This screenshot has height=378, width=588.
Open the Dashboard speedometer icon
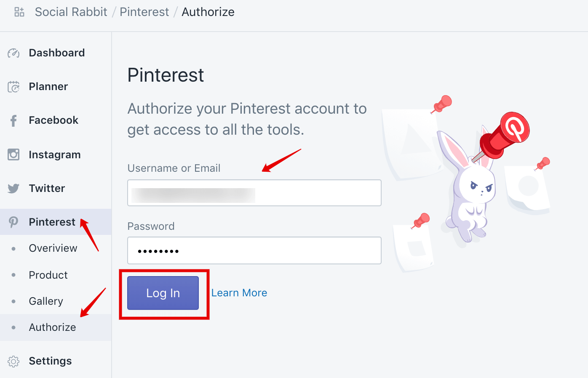click(13, 53)
